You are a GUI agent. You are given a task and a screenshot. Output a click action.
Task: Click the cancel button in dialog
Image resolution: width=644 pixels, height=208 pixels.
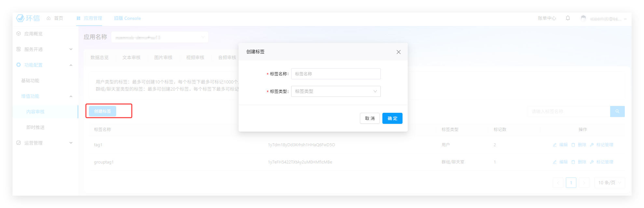tap(370, 118)
